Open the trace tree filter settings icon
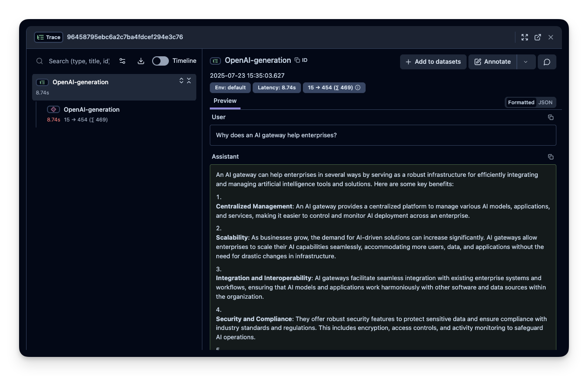588x376 pixels. tap(122, 61)
